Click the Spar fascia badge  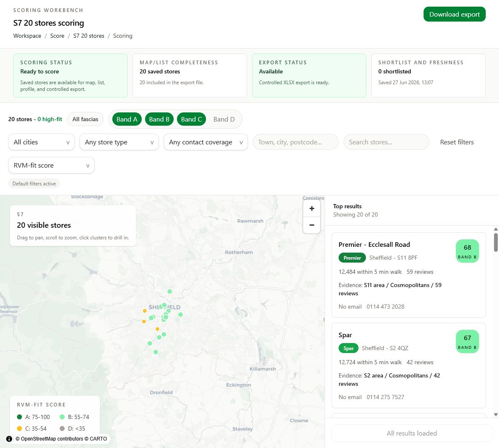tap(349, 348)
